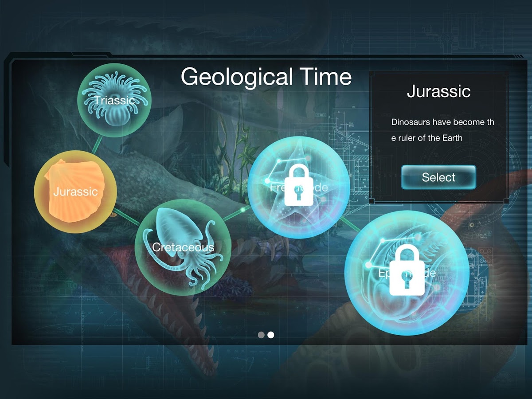Pick the Cretaceous squid bubble
This screenshot has height=399, width=532.
point(183,247)
